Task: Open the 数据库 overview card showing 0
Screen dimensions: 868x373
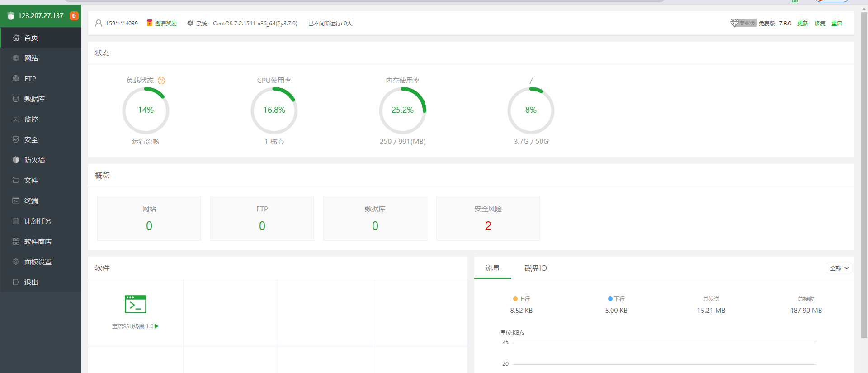Action: click(375, 218)
